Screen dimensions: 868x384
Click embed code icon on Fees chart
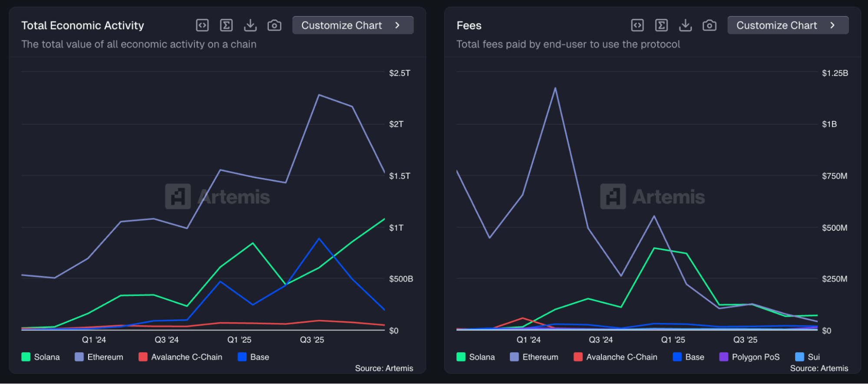[637, 26]
